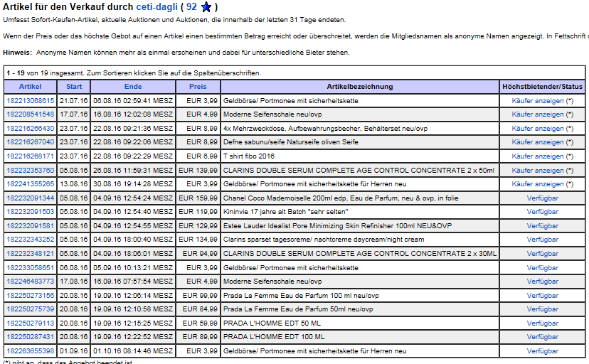Click Verfügbar for Chanel Coco Mademoiselle
The width and height of the screenshot is (589, 364).
tap(543, 198)
